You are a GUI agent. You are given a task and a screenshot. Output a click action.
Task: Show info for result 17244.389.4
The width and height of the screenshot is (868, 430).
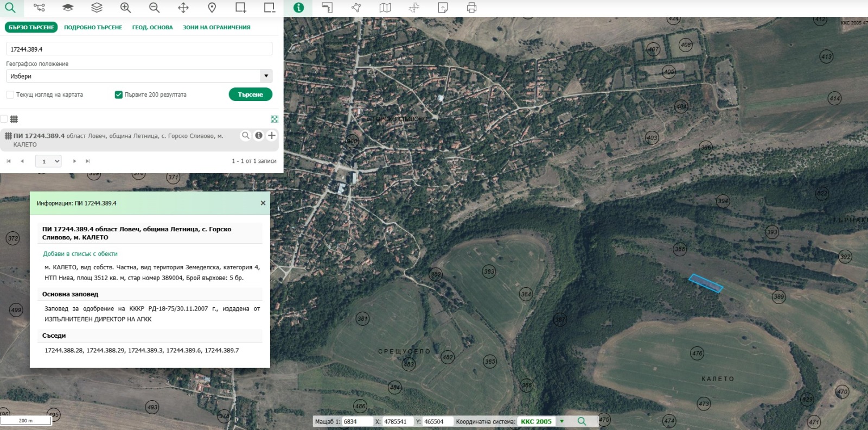pyautogui.click(x=259, y=136)
